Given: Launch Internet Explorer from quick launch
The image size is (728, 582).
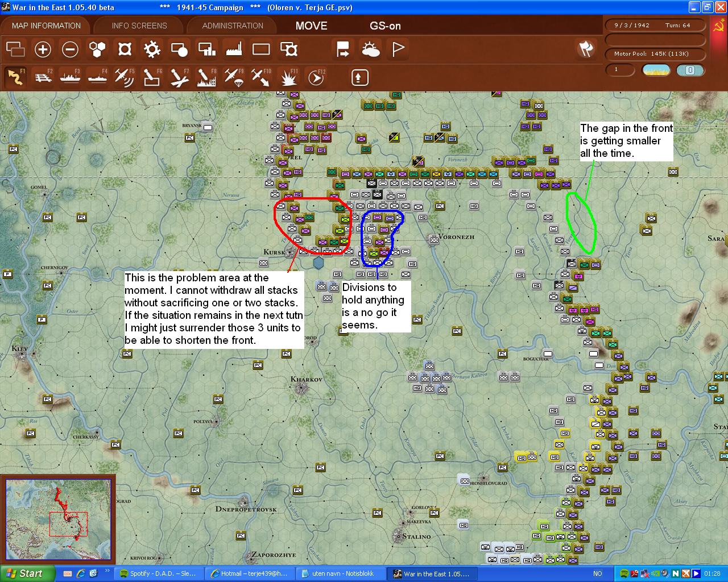Looking at the screenshot, I should click(81, 573).
